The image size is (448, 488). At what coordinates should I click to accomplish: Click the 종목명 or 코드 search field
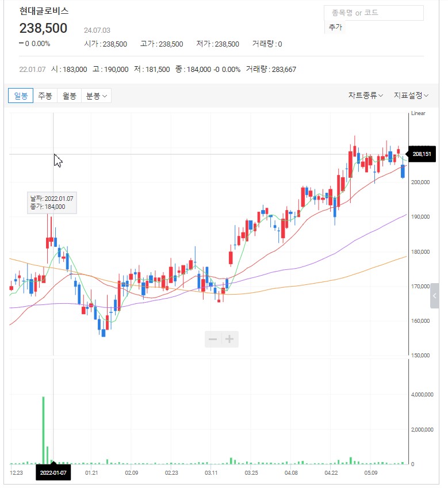pyautogui.click(x=374, y=13)
